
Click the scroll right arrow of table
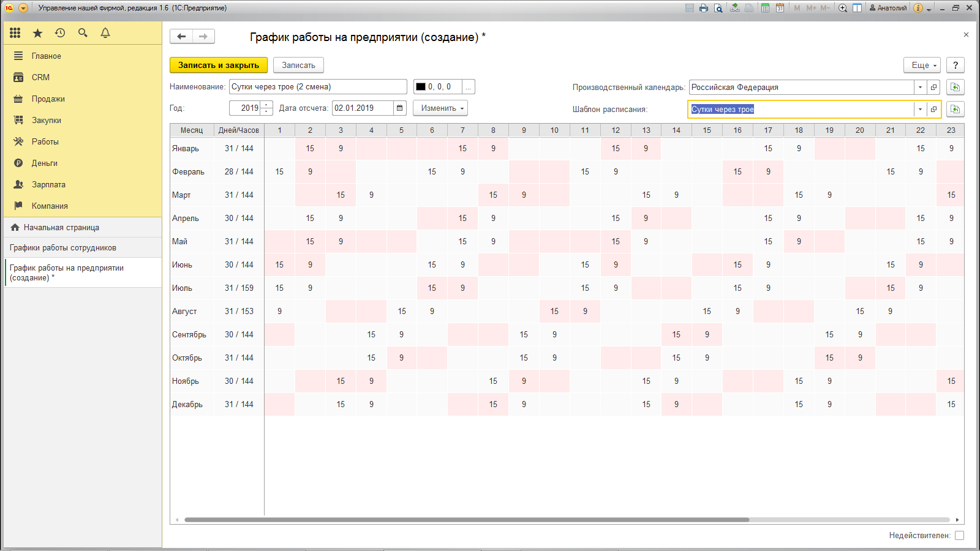957,520
